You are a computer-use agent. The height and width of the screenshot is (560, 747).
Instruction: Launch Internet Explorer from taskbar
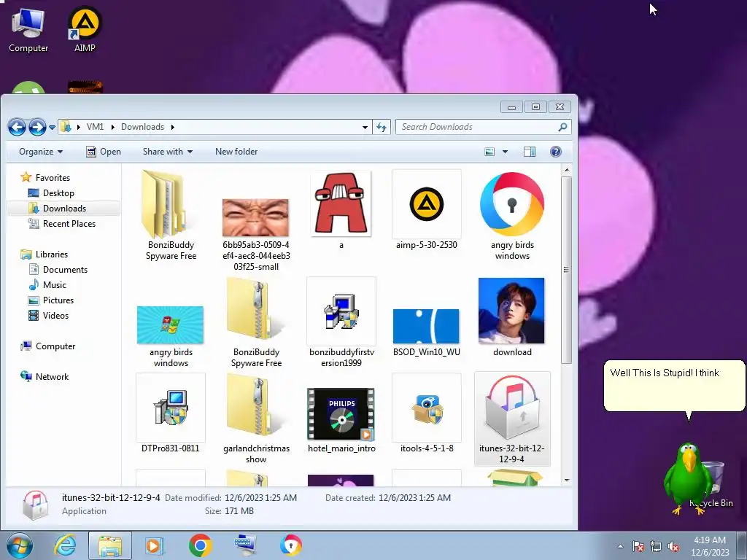coord(65,545)
